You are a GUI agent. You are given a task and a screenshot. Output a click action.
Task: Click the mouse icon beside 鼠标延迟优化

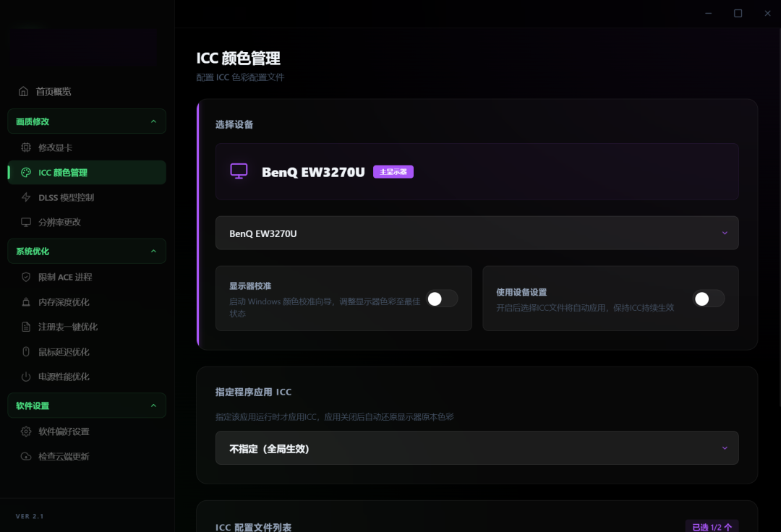coord(26,351)
